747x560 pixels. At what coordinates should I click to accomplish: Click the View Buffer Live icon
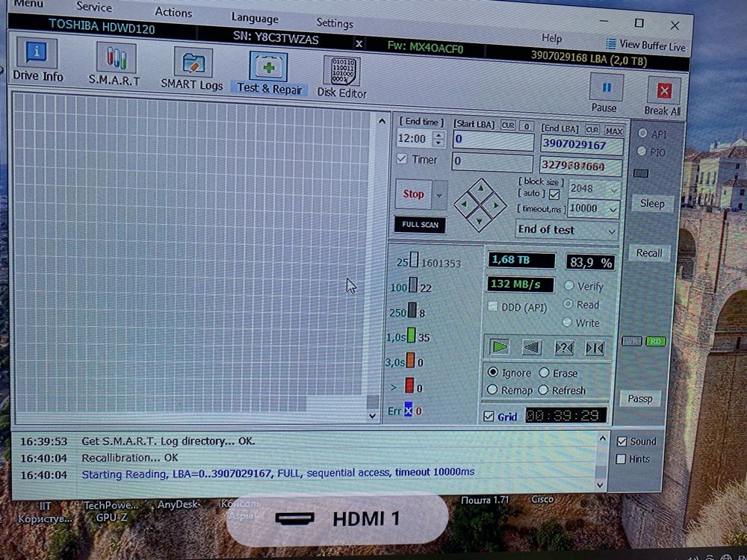point(611,44)
